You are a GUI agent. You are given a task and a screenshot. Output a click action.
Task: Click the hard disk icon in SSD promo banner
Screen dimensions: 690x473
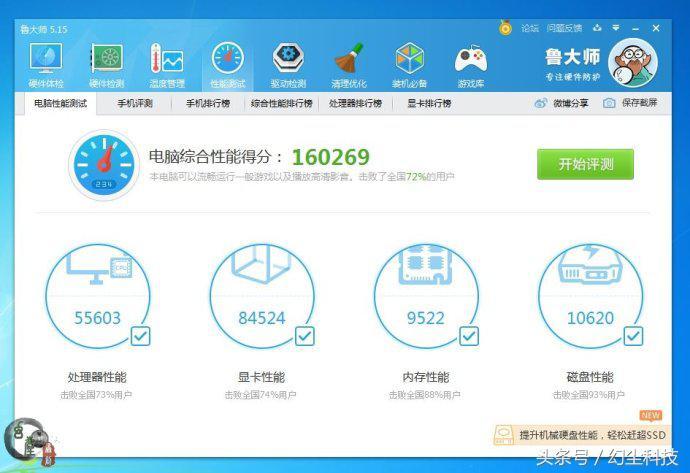point(504,435)
